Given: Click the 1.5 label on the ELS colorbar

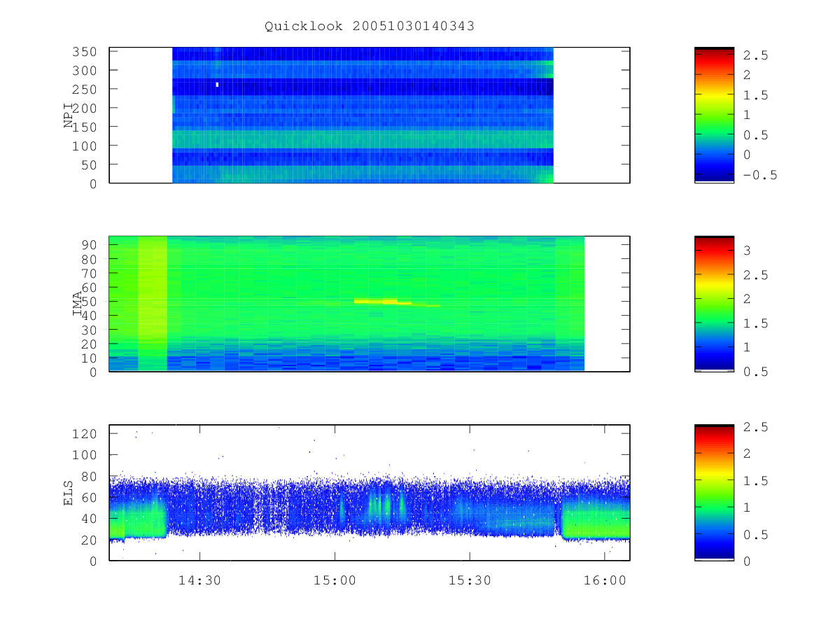Looking at the screenshot, I should [757, 481].
